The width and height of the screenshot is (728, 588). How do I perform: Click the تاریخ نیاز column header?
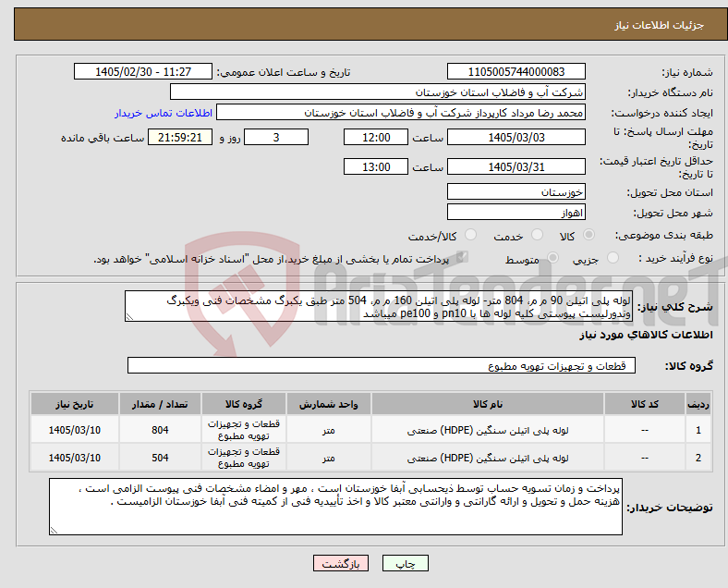tap(74, 404)
